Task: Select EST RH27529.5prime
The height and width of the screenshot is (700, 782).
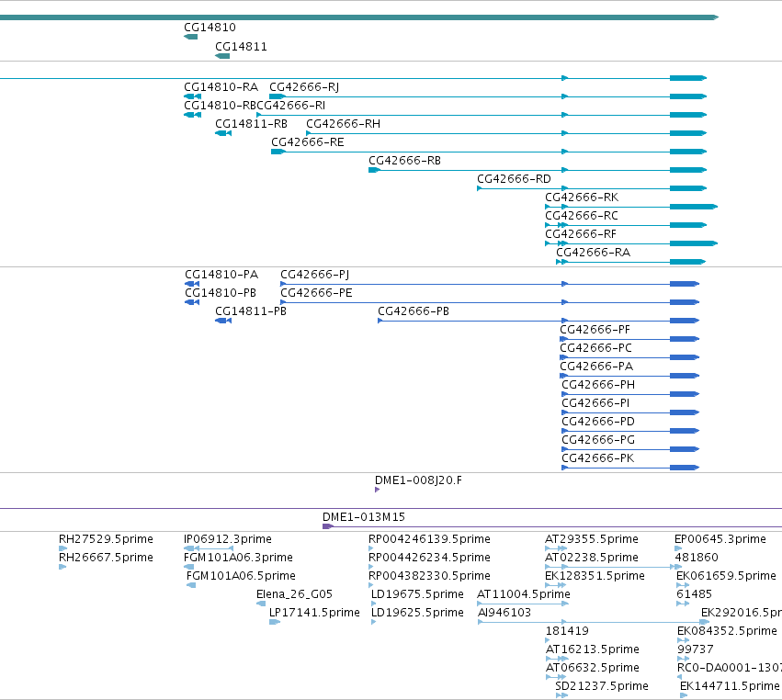Action: [x=106, y=539]
